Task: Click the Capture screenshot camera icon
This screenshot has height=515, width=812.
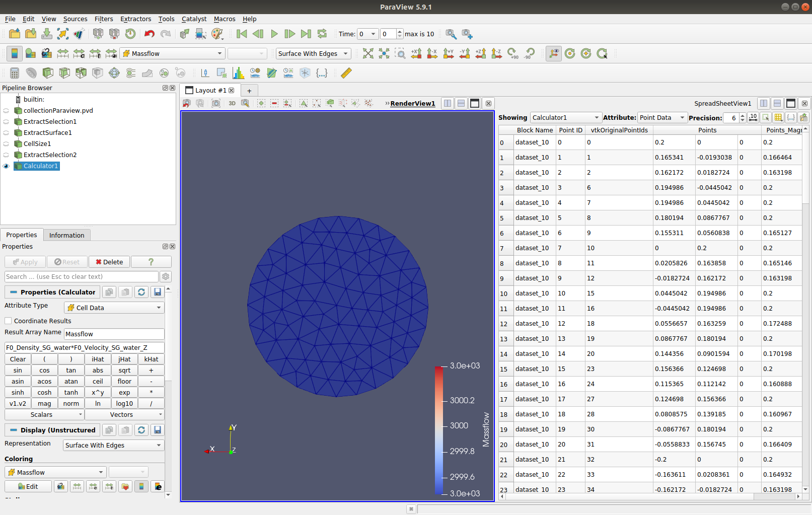Action: (216, 103)
